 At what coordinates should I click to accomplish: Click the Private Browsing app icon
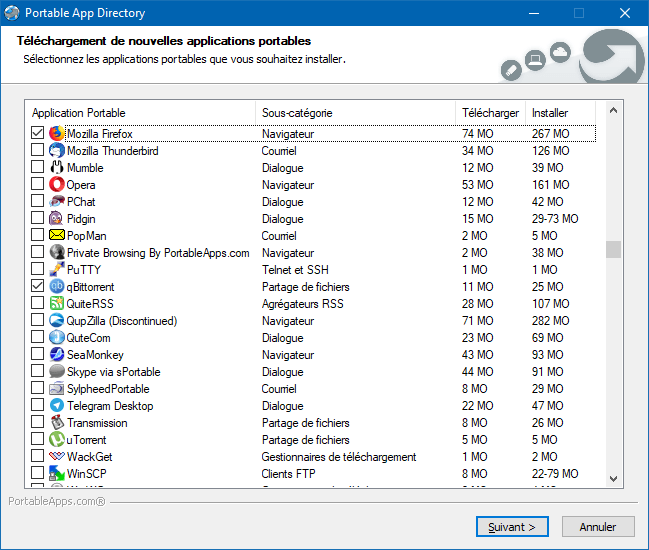coord(57,252)
